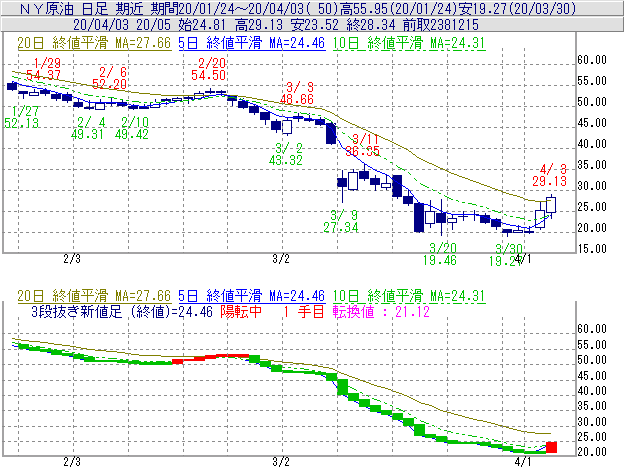Click the 3/2 date label under lower chart
This screenshot has height=474, width=624.
(281, 462)
